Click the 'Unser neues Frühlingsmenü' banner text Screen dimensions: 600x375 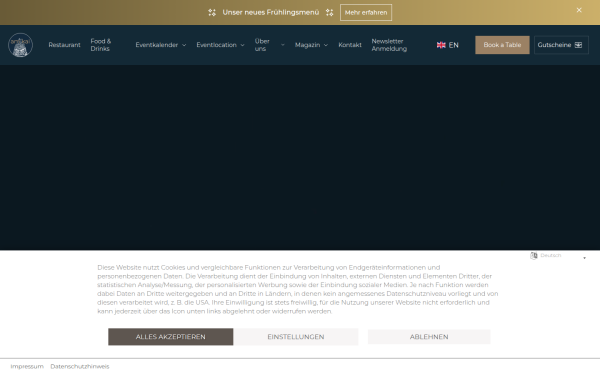[271, 13]
